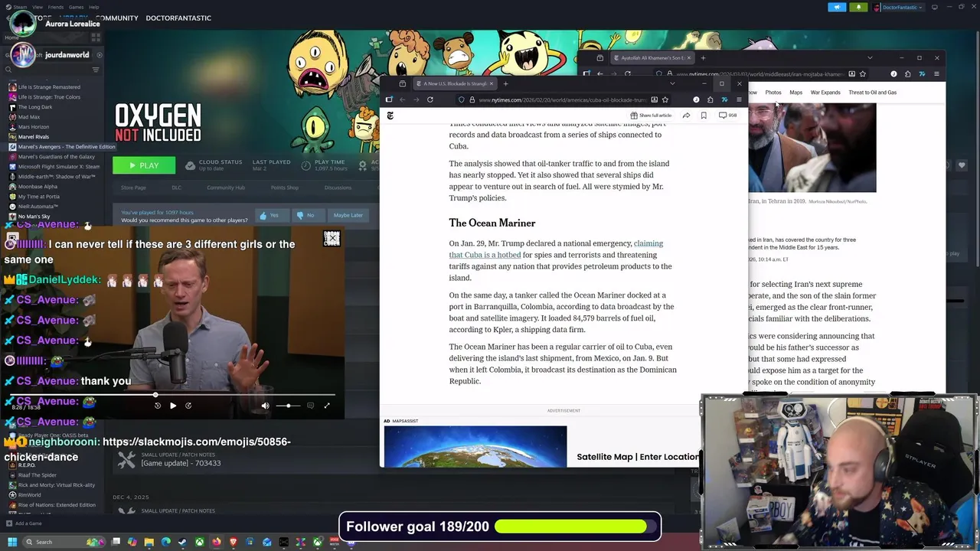Choose Maybe Later on recommendation prompt
This screenshot has height=551, width=980.
click(348, 215)
